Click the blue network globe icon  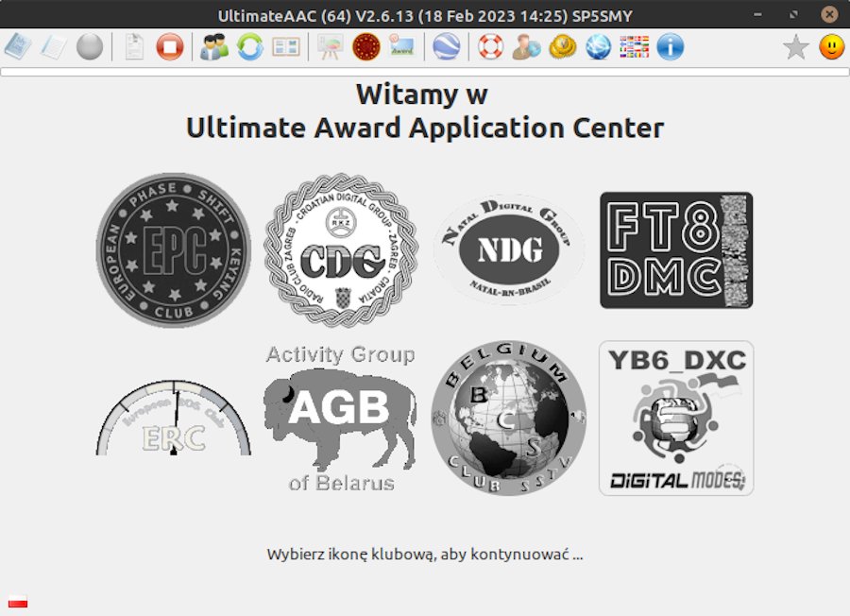[x=599, y=46]
